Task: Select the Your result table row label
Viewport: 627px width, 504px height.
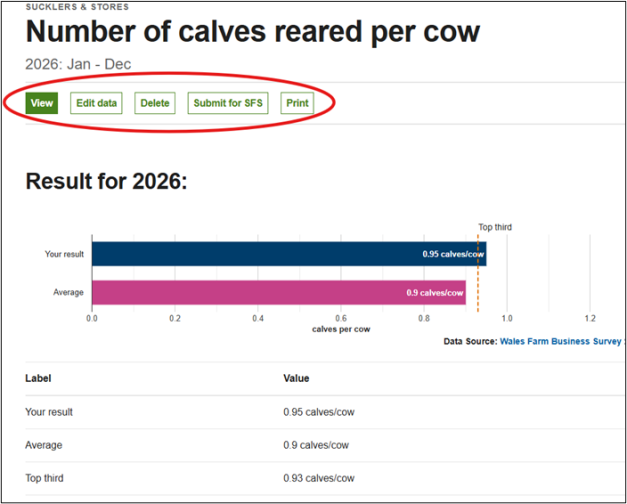Action: pos(49,412)
